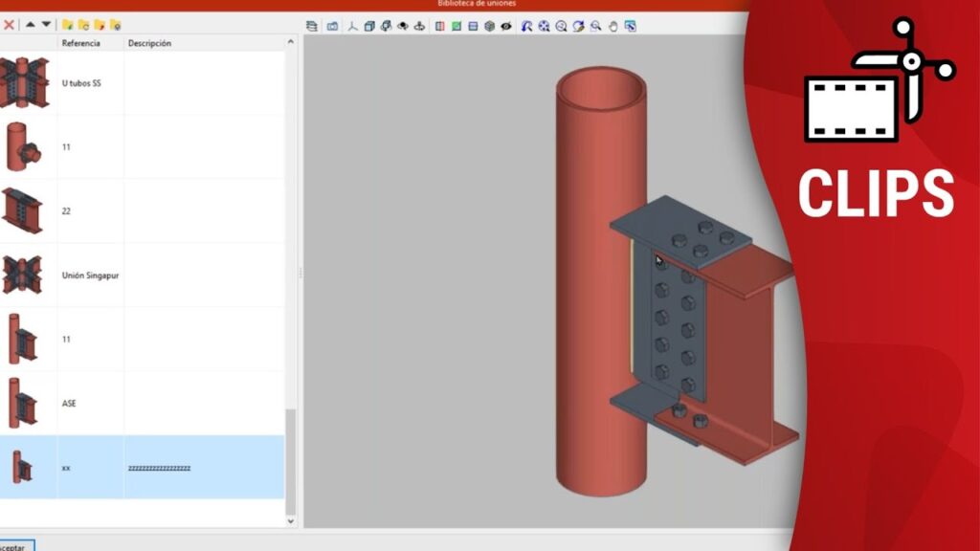Move selected union down with down arrow
Image resolution: width=980 pixels, height=551 pixels.
46,25
